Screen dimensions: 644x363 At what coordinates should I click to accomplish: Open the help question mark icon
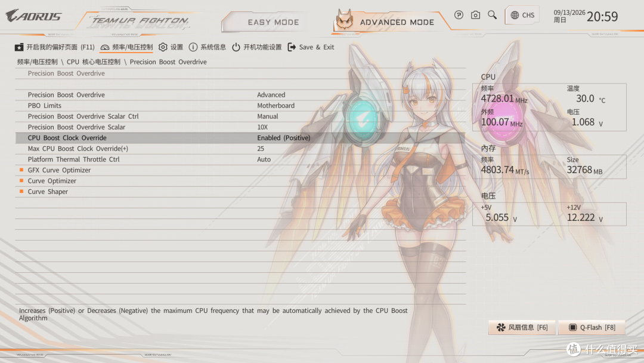click(x=459, y=15)
